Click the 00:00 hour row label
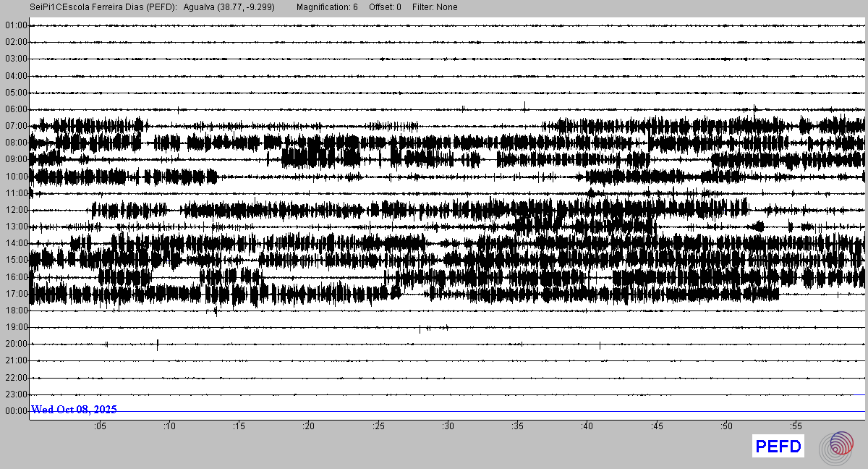Viewport: 868px width, 469px height. (16, 411)
